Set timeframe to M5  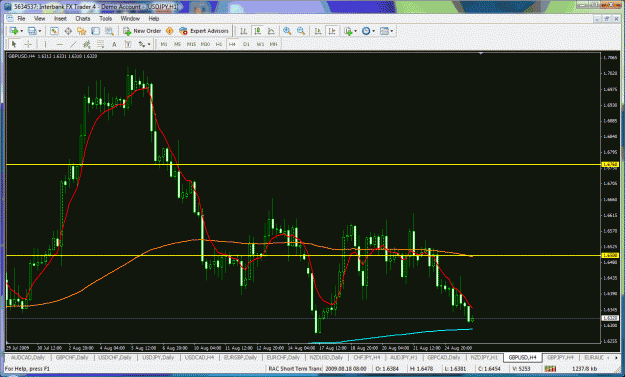tap(177, 44)
